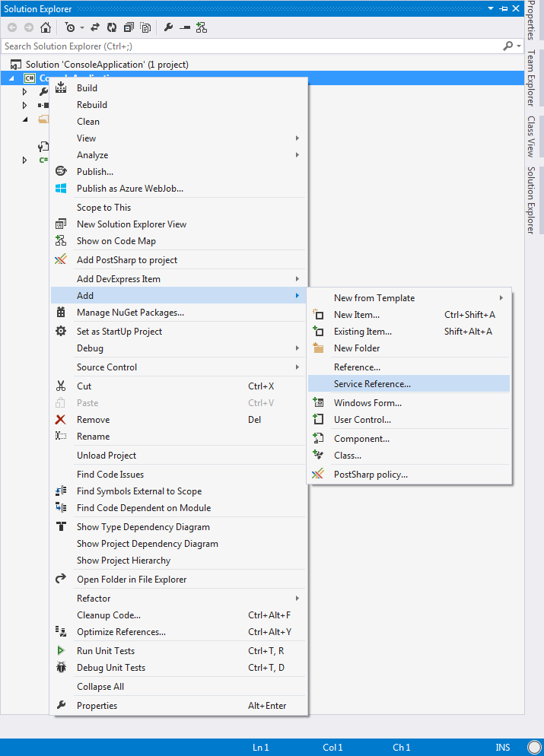Click the Set as StartUp Project gear icon
The image size is (544, 756).
coord(61,332)
